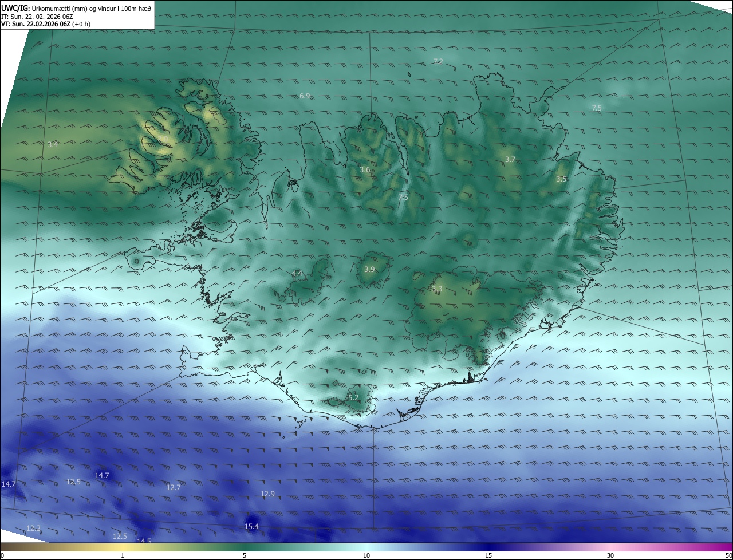Select the 3.5 value label on the map
The width and height of the screenshot is (733, 560).
click(561, 179)
